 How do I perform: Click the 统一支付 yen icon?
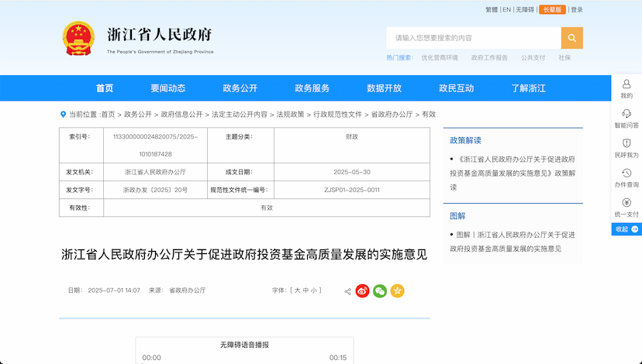click(x=626, y=202)
